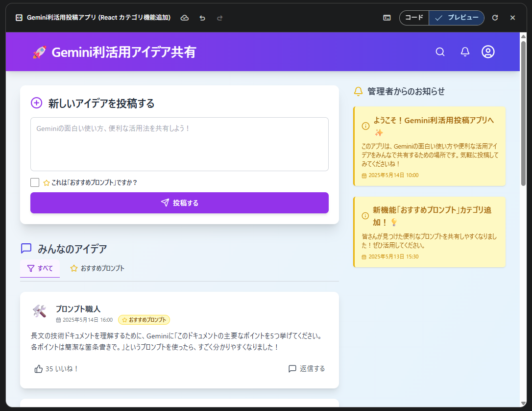Click the おすすめプロンプト badge on post

coord(144,320)
